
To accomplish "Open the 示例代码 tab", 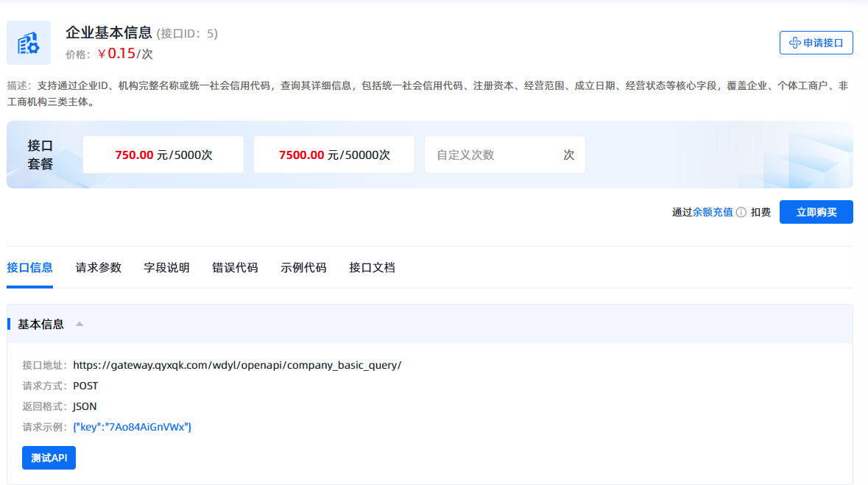I will click(303, 268).
